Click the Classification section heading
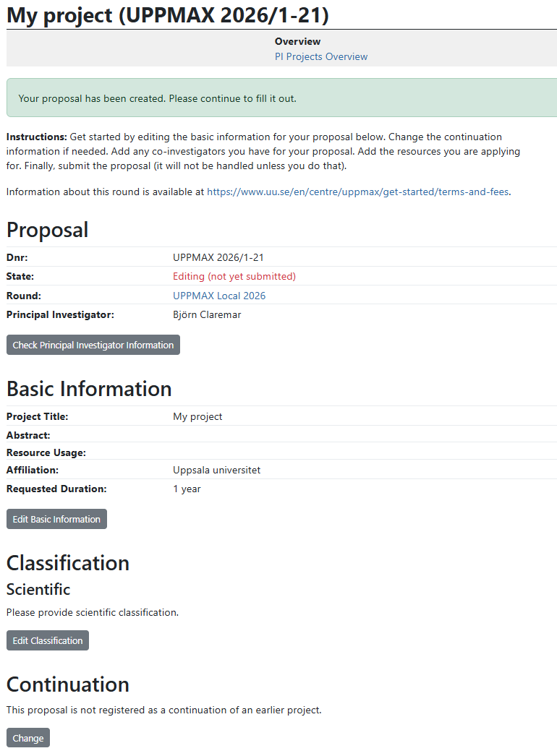 (x=68, y=563)
